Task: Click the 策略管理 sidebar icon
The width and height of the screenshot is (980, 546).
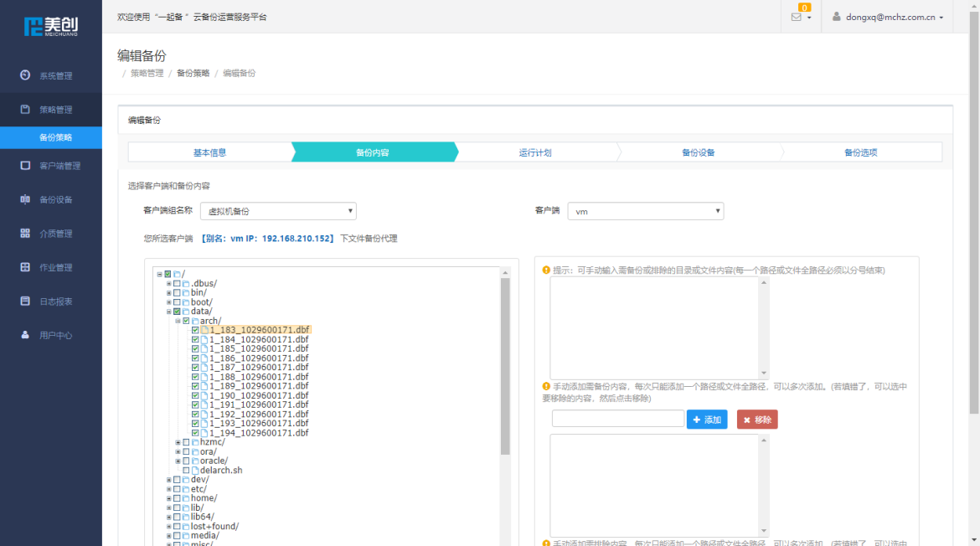Action: click(25, 110)
